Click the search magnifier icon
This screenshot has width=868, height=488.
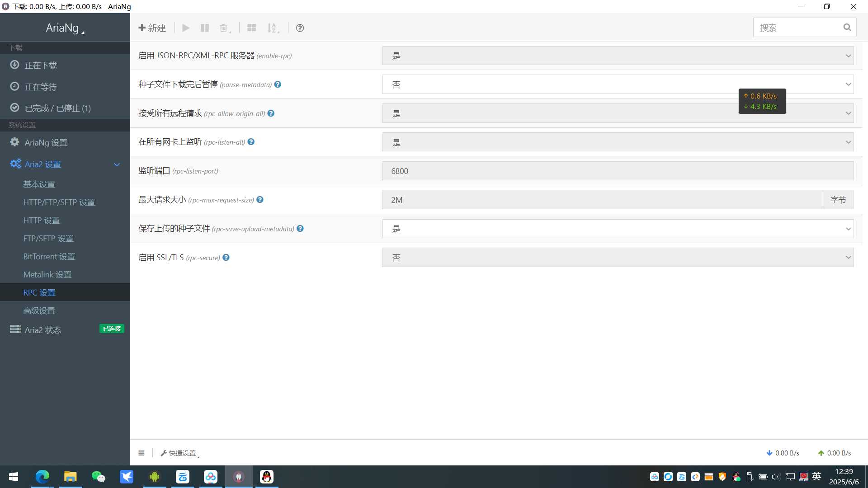847,28
